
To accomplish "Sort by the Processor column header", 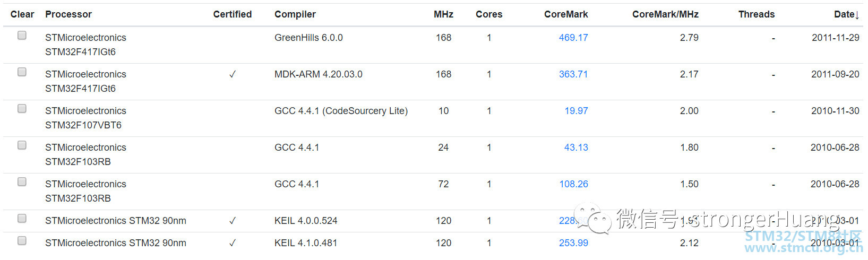I will click(68, 14).
